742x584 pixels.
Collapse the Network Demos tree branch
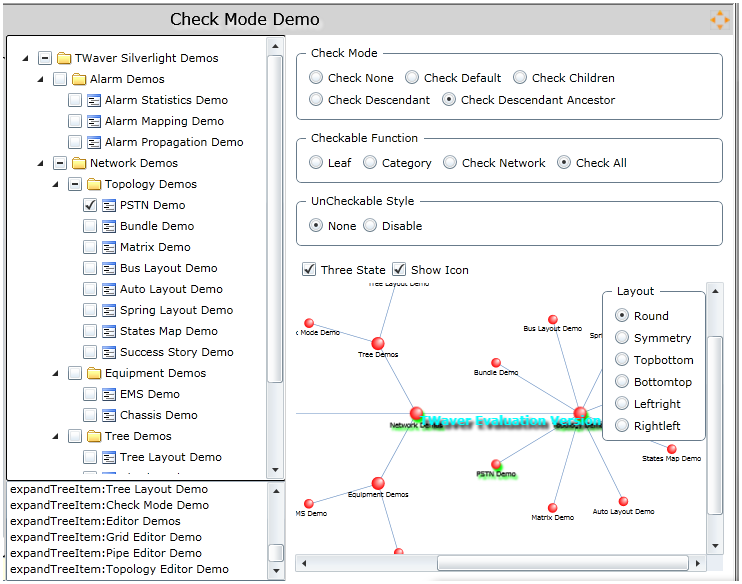pyautogui.click(x=41, y=163)
